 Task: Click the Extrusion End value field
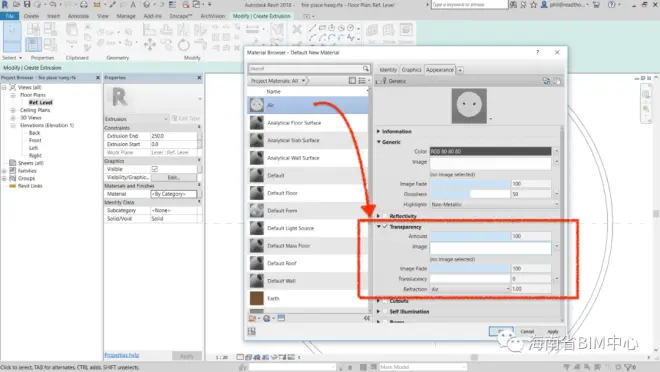tap(173, 136)
